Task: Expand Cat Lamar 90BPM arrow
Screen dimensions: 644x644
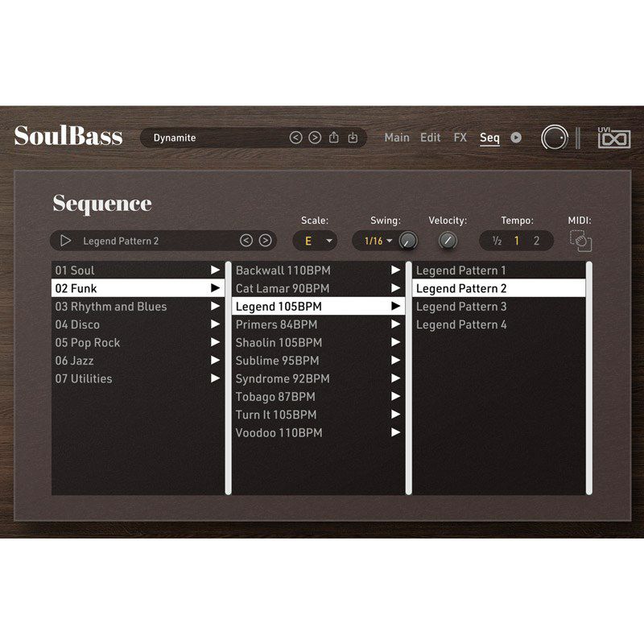Action: [x=395, y=288]
